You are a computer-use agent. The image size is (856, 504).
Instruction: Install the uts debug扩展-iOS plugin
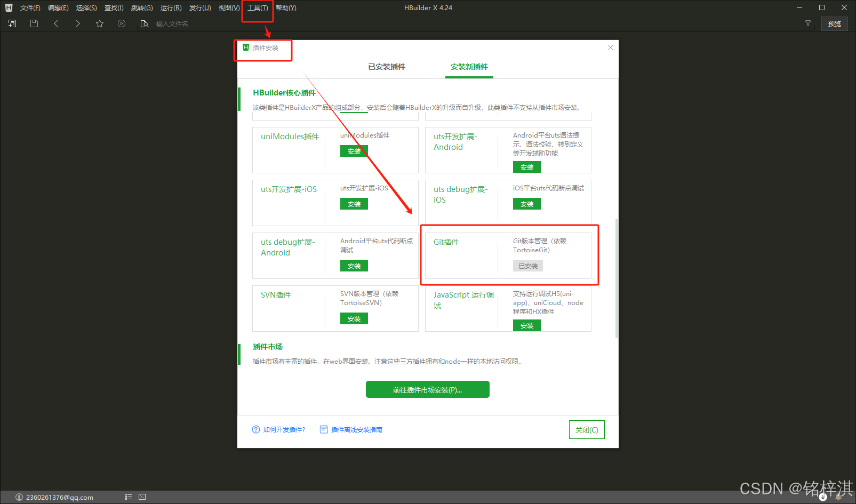[527, 204]
